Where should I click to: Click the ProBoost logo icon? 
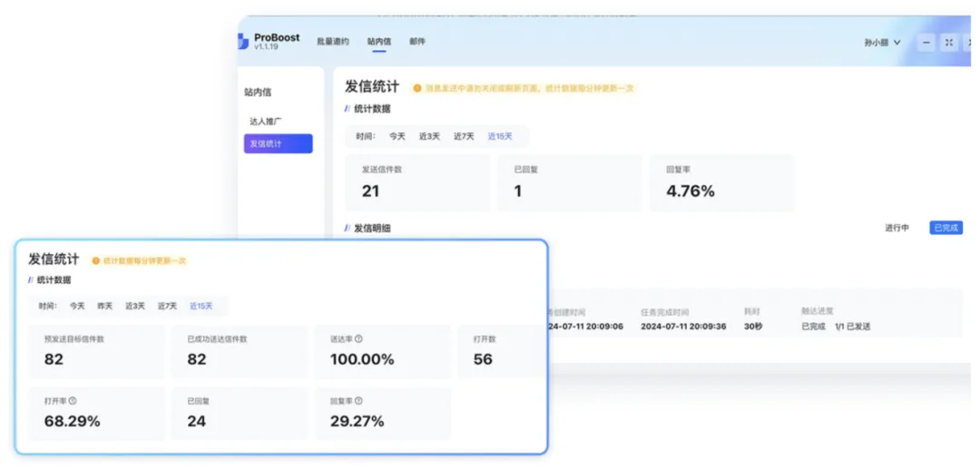click(x=244, y=42)
